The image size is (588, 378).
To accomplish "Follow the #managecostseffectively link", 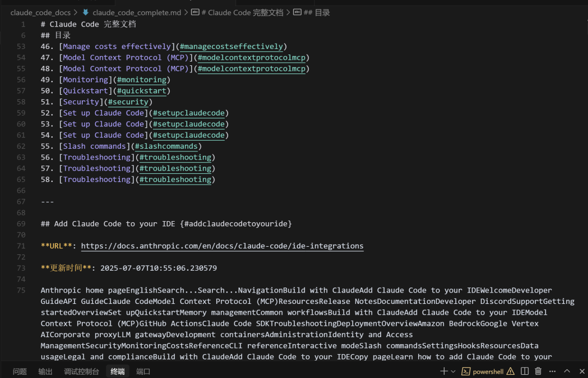I will (231, 46).
